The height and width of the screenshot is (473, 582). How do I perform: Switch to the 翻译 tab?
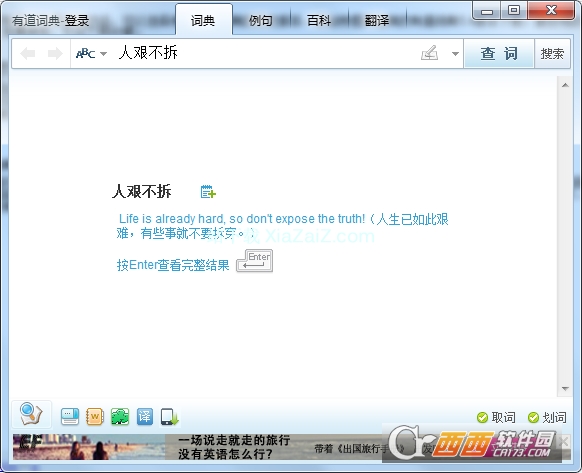tap(377, 20)
